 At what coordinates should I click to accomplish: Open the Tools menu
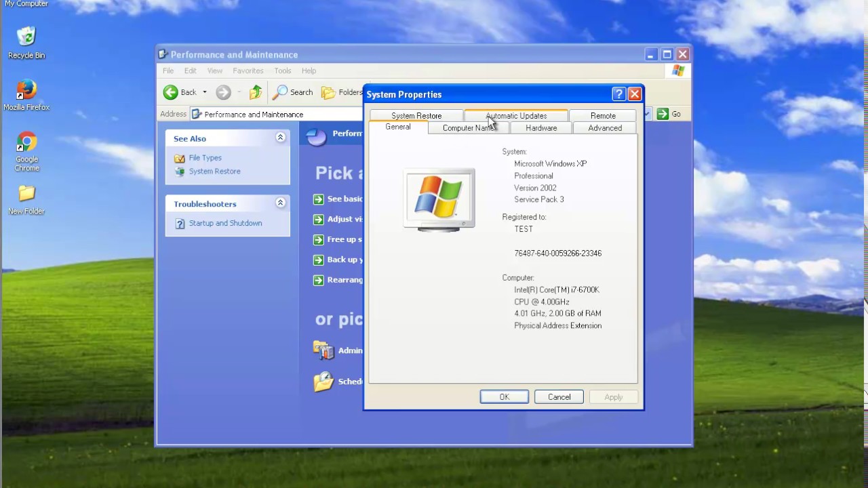coord(283,70)
